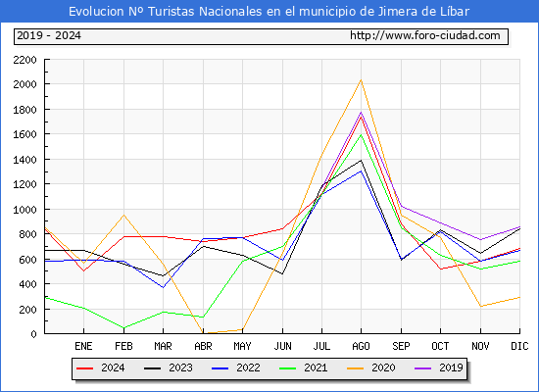This screenshot has height=392, width=539.
Task: Select the 2024 legend label
Action: click(113, 367)
